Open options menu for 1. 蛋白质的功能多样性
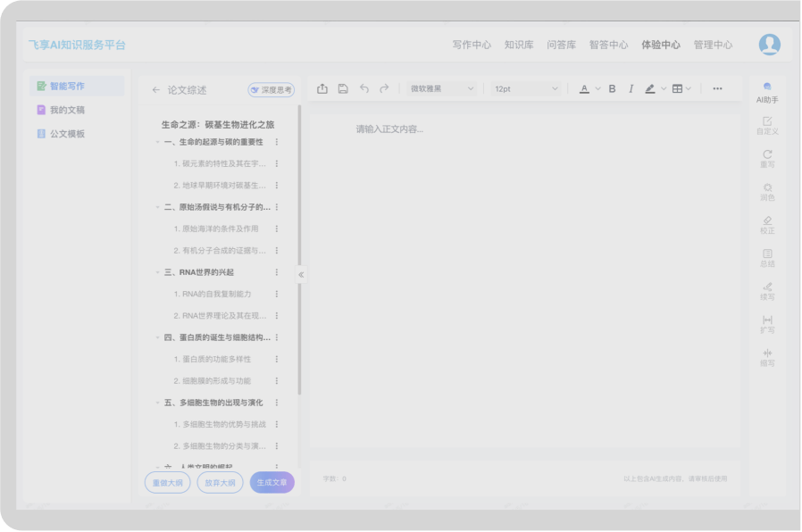 [x=277, y=359]
